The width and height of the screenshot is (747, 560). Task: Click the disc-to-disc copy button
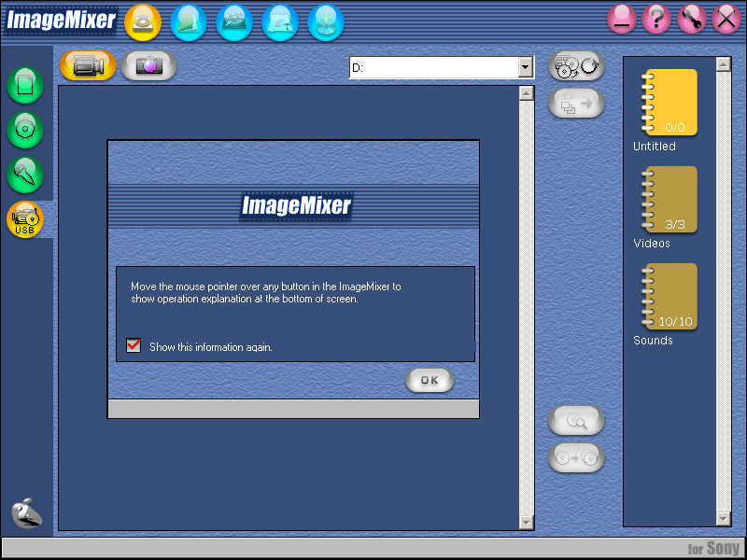pyautogui.click(x=576, y=457)
